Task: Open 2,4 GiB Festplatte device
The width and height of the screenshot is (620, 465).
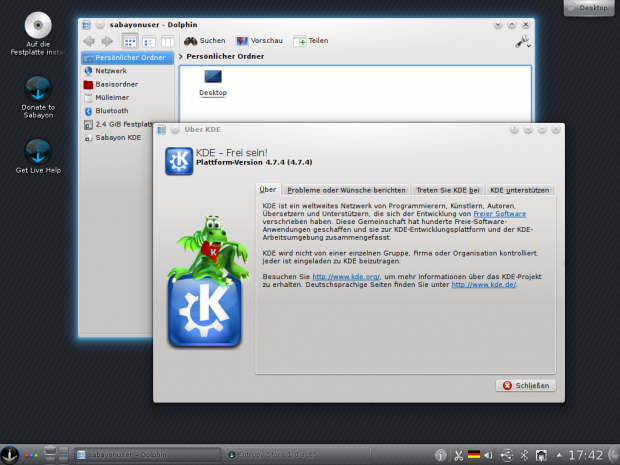Action: [x=117, y=125]
